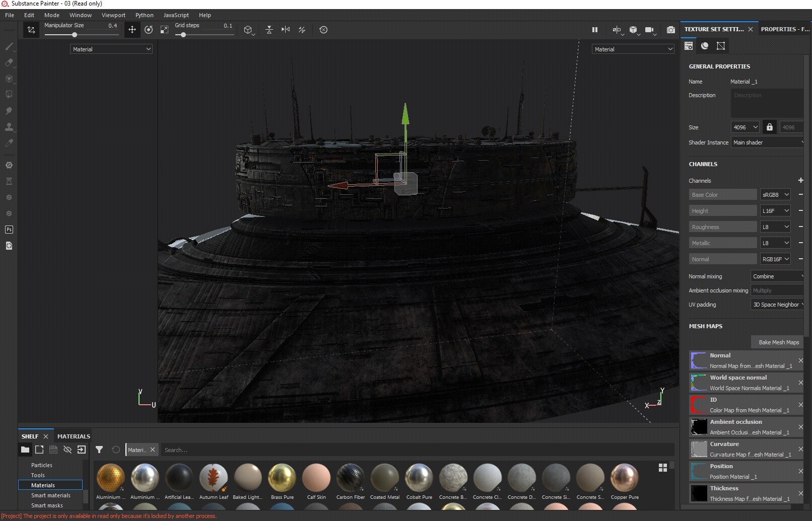Select the Brass Pure material thumbnail
This screenshot has height=521, width=812.
pos(282,482)
